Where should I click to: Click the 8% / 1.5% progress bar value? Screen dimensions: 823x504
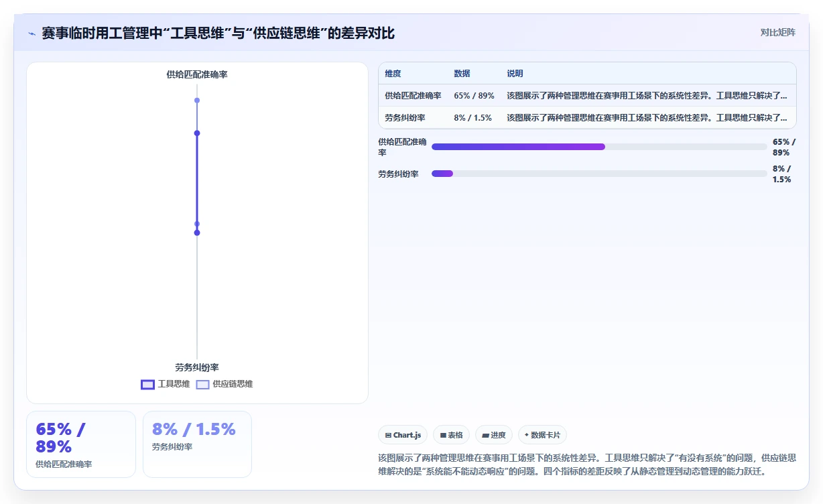[x=782, y=174]
